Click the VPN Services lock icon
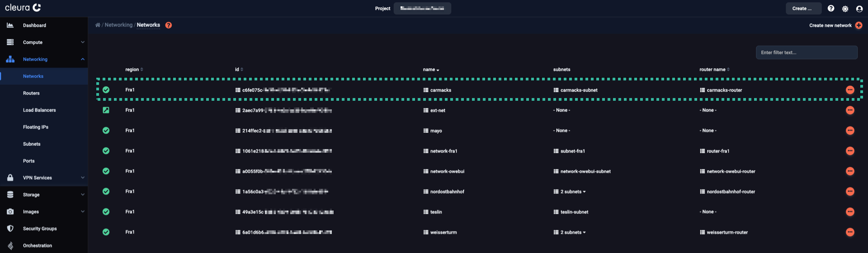868x253 pixels. click(x=10, y=178)
